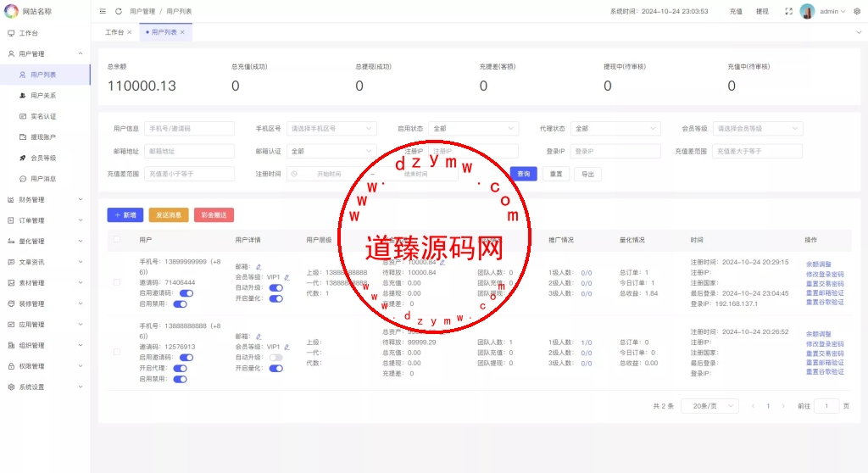Click the site logo icon
The height and width of the screenshot is (473, 868).
[x=11, y=11]
